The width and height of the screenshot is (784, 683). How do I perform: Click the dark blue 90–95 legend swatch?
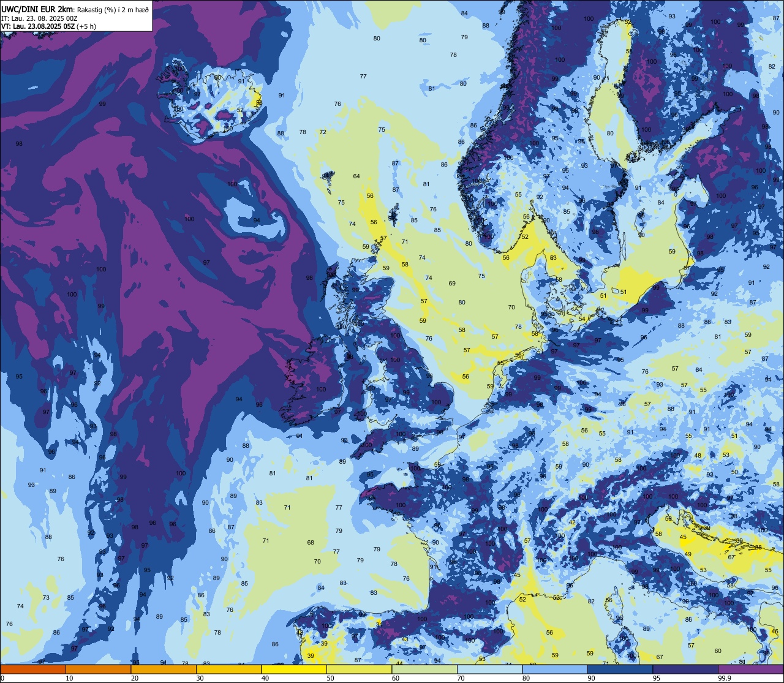620,669
